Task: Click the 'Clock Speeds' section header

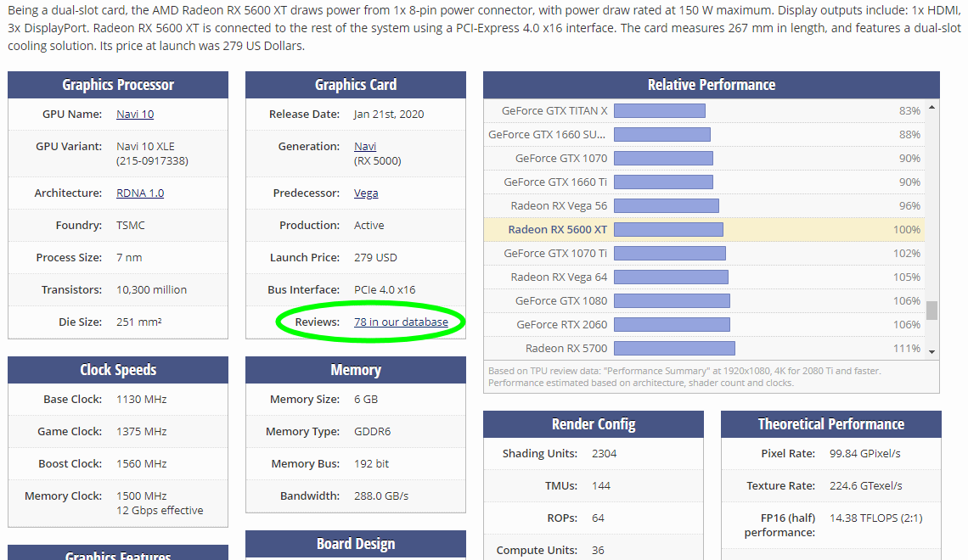Action: click(118, 369)
